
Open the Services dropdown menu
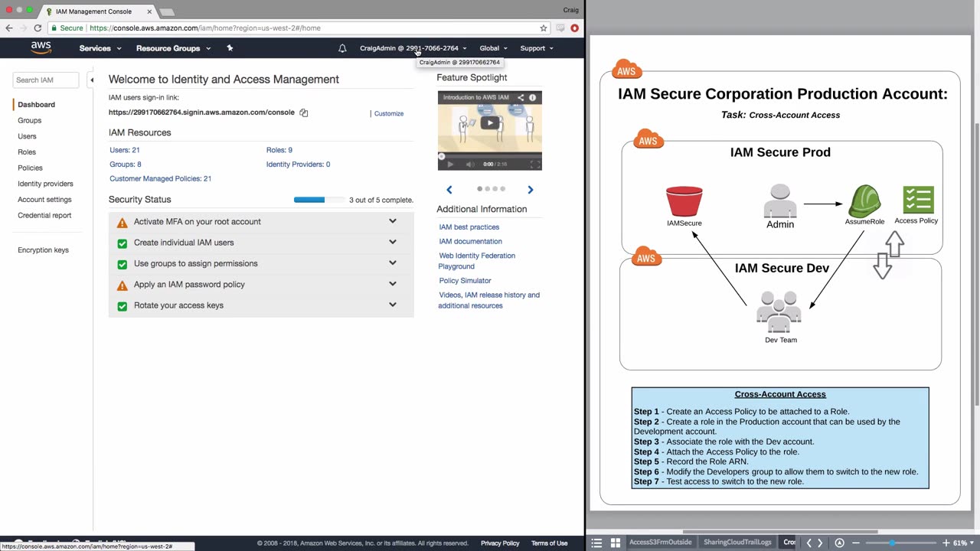click(x=100, y=48)
